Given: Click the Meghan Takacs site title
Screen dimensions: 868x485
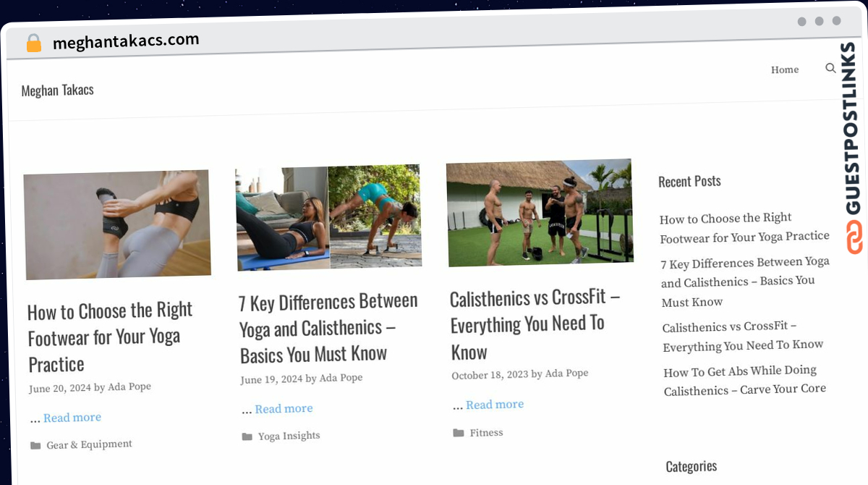Looking at the screenshot, I should (x=58, y=90).
